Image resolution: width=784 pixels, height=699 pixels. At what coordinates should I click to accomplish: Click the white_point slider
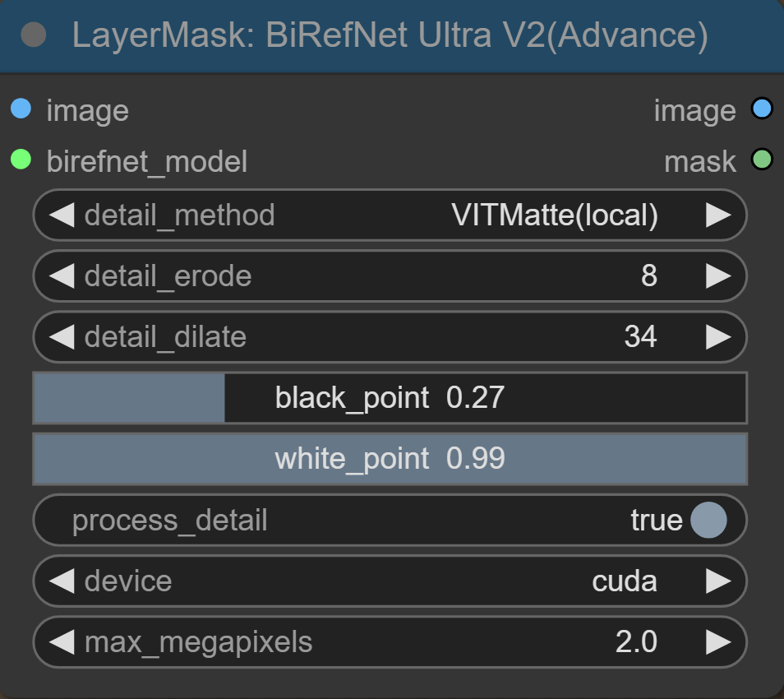click(x=390, y=459)
